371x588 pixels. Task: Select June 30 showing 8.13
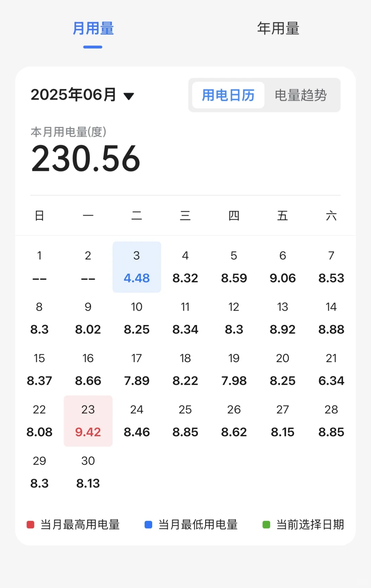pyautogui.click(x=88, y=472)
